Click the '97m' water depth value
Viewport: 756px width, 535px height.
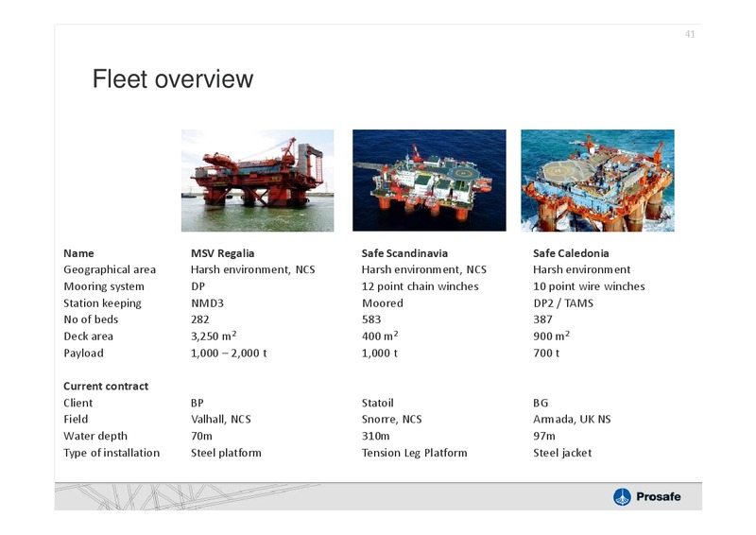point(544,436)
